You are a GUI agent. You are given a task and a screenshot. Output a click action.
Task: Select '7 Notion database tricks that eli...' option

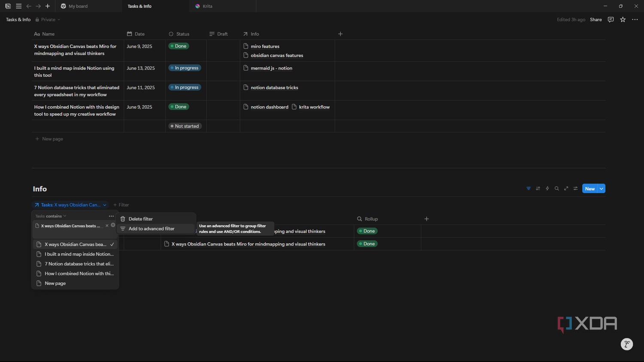[75, 264]
